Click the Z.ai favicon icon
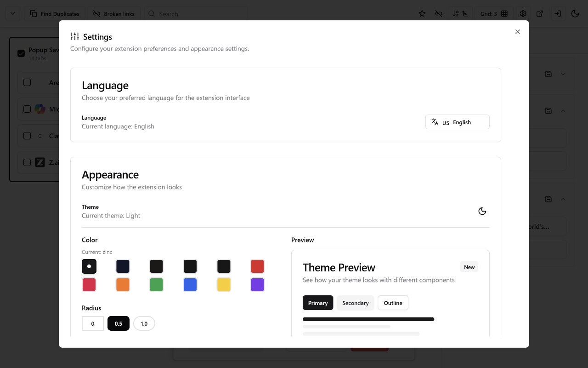588x368 pixels. (40, 162)
